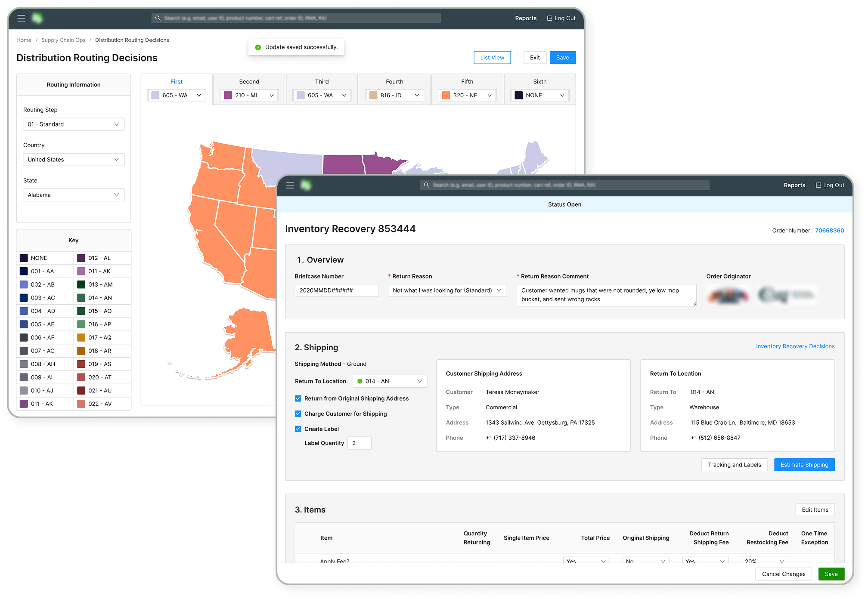This screenshot has height=599, width=868.
Task: Pick 020 - AT swatch in Key
Action: (81, 377)
